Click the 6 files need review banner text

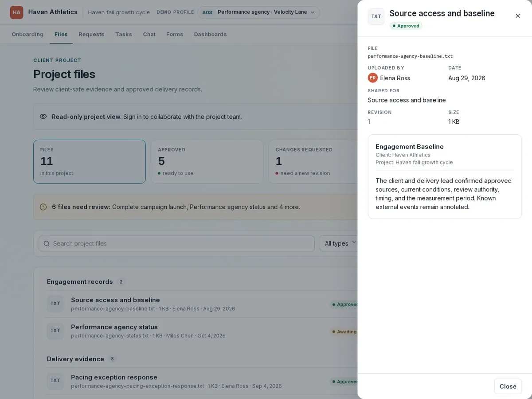point(176,207)
